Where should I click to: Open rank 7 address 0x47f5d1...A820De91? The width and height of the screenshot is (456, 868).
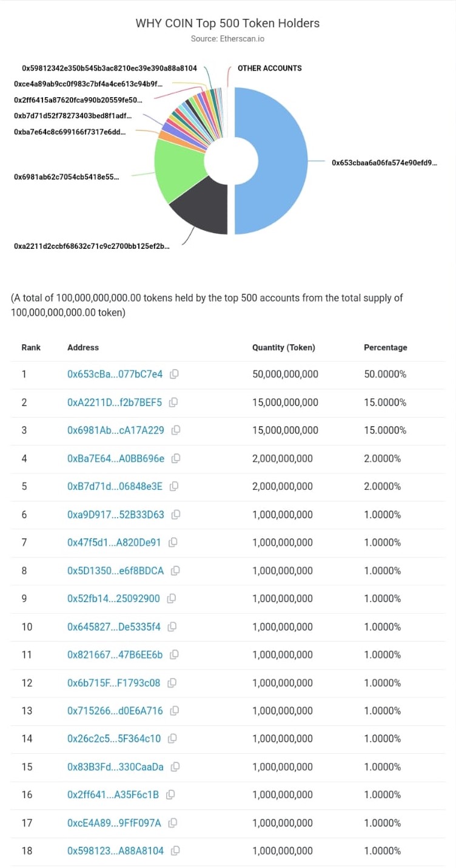114,542
